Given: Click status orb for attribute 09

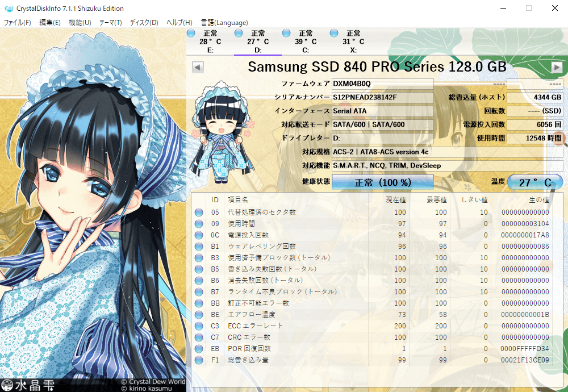Looking at the screenshot, I should click(199, 224).
